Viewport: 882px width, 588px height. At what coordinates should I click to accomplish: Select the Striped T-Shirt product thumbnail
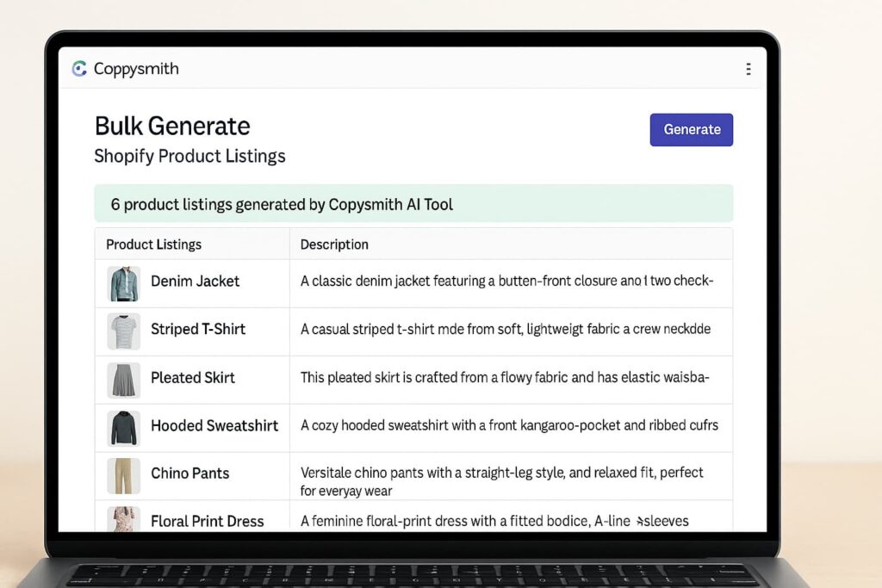(x=124, y=331)
